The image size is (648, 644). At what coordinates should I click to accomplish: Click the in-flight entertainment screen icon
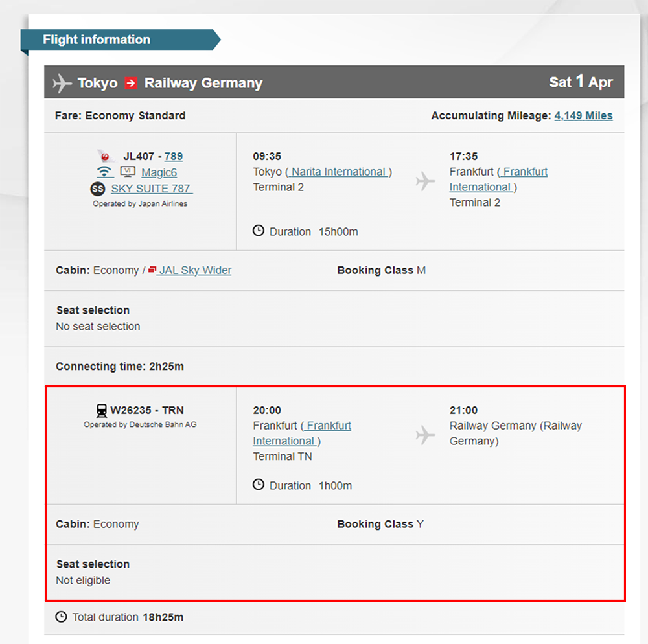coord(128,172)
